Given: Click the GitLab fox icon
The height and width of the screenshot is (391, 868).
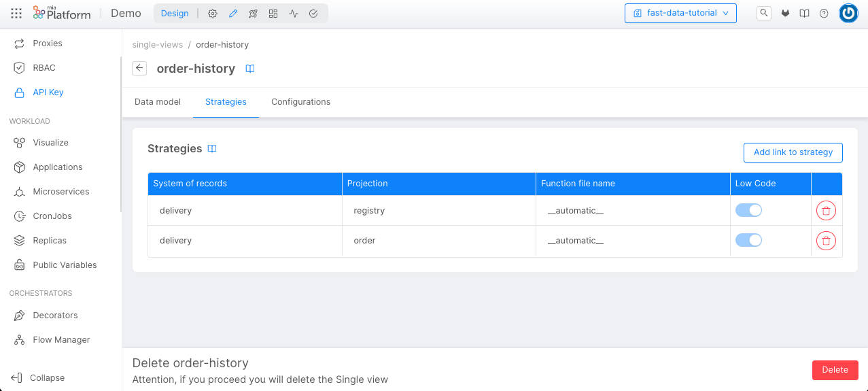Looking at the screenshot, I should point(785,14).
